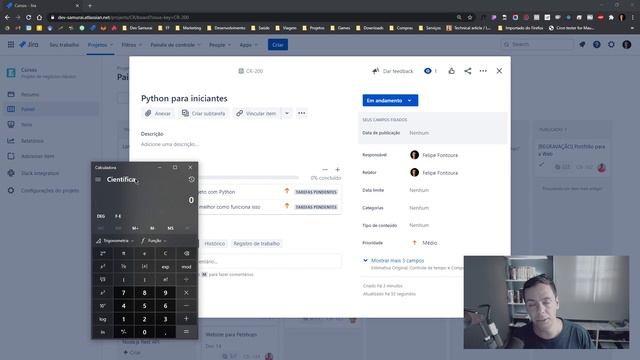The width and height of the screenshot is (640, 360).
Task: Click the plus-minus sign key in Calculator
Action: tap(124, 332)
